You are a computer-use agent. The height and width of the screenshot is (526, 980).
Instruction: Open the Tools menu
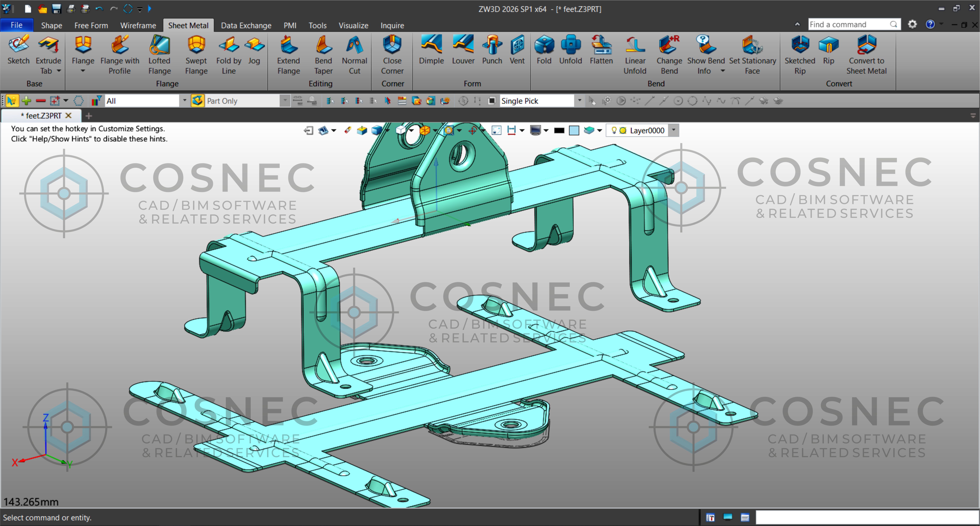(317, 25)
